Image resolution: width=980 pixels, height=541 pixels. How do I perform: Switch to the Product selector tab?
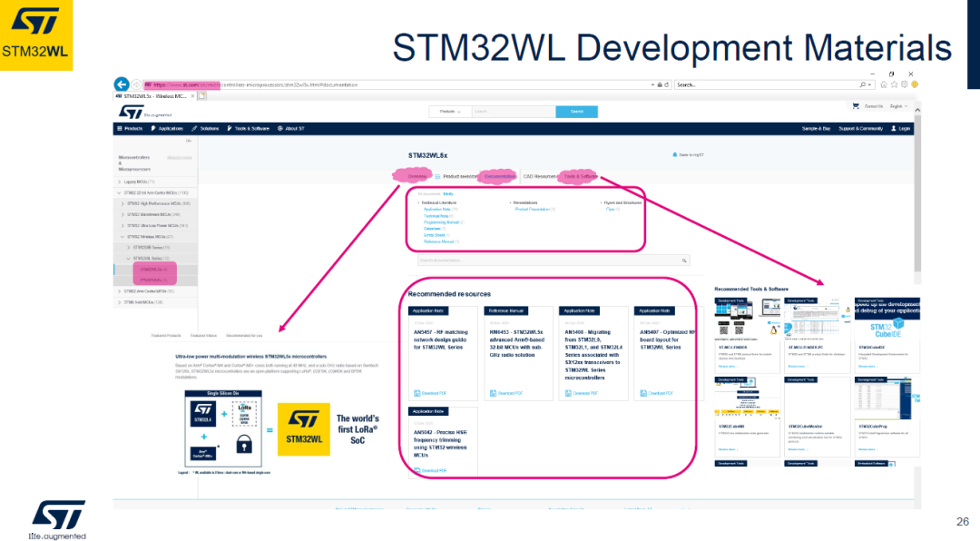[456, 176]
